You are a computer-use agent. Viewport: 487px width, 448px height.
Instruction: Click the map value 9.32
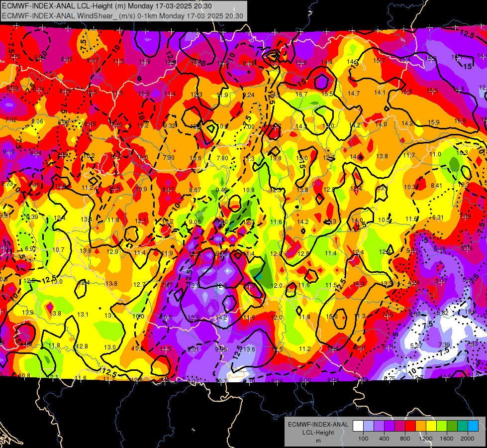point(169,125)
